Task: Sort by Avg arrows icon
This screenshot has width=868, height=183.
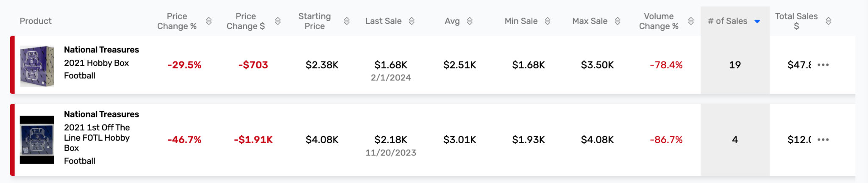Action: coord(470,21)
